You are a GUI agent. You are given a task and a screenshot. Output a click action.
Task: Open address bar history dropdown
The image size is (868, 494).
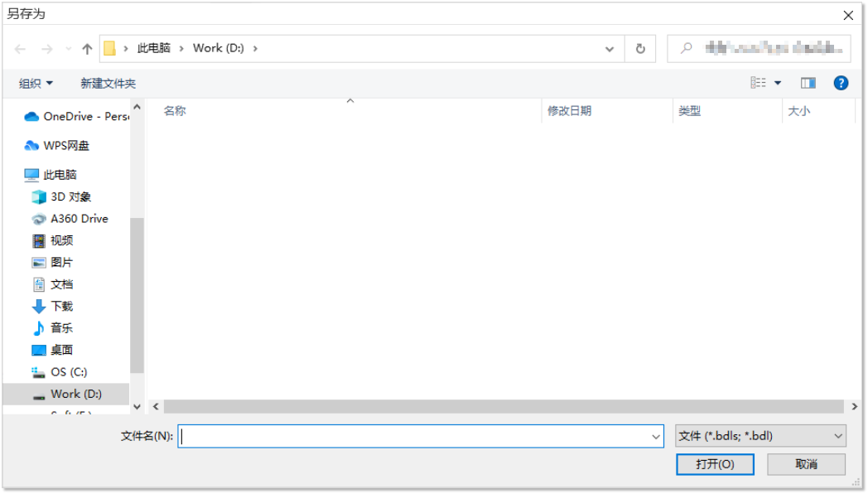610,49
